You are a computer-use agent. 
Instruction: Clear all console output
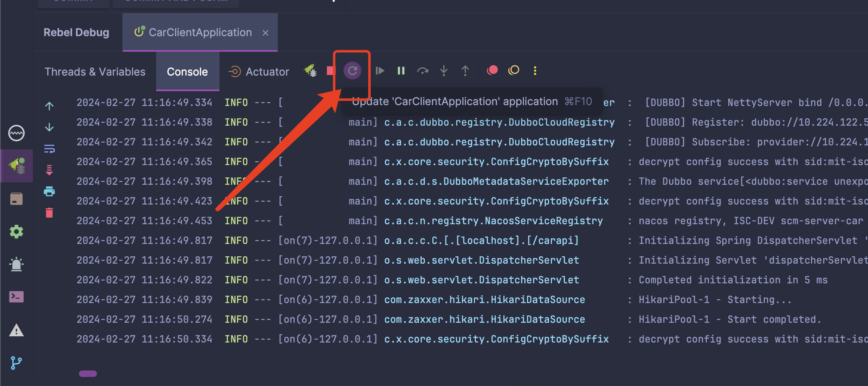point(49,213)
